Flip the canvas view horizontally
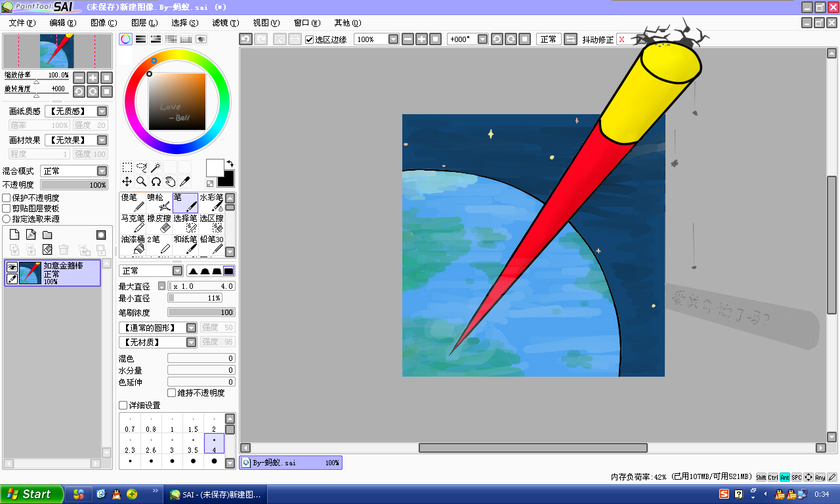Viewport: 840px width, 504px height. 570,39
